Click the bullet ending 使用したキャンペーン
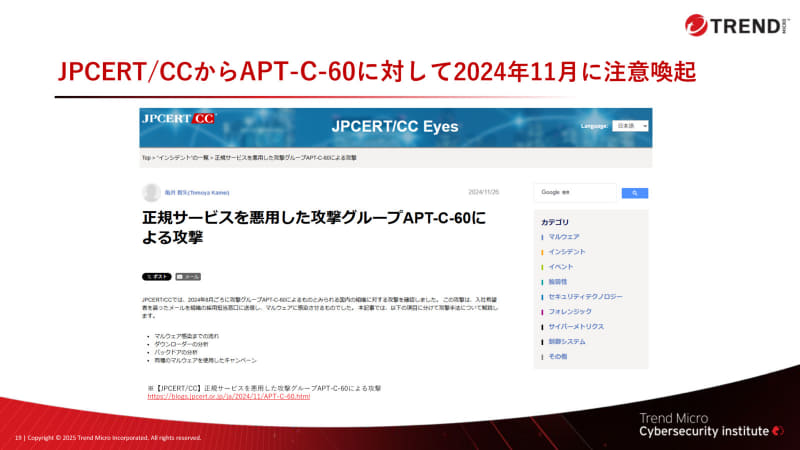The image size is (800, 450). tap(205, 361)
